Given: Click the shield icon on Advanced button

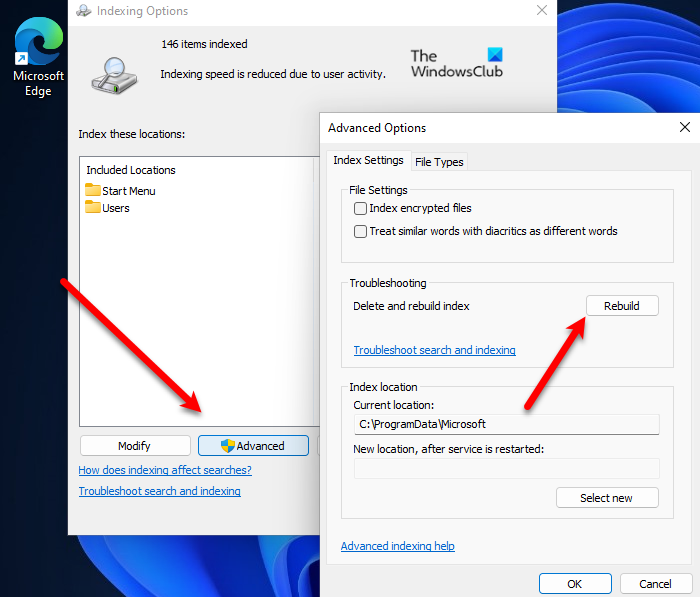Looking at the screenshot, I should 228,446.
